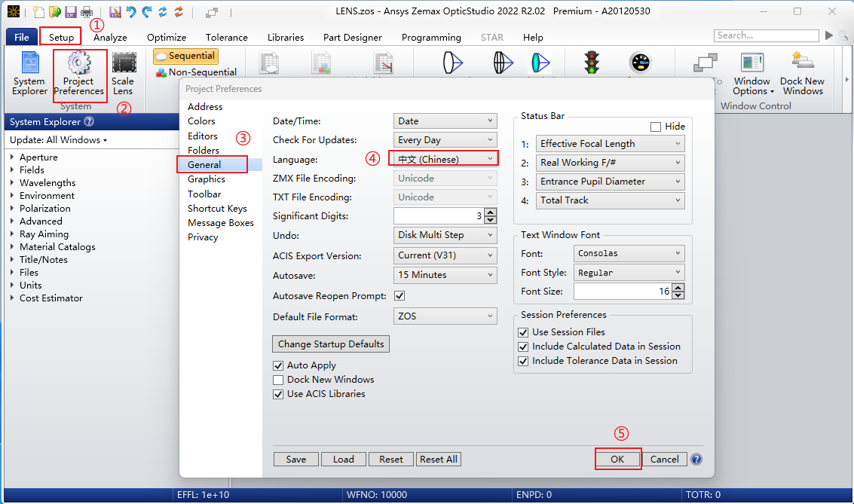Click the Redo arrow icon
This screenshot has width=854, height=504.
point(147,11)
